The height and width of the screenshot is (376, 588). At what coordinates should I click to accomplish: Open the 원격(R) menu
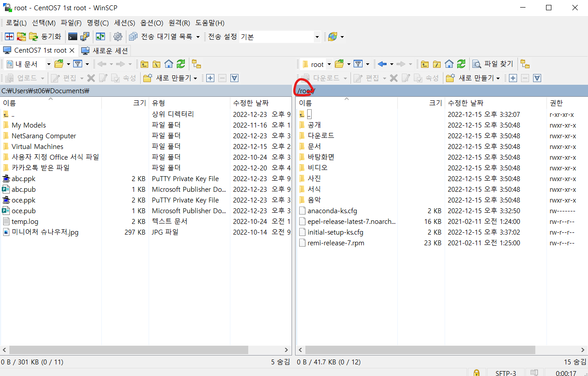179,23
